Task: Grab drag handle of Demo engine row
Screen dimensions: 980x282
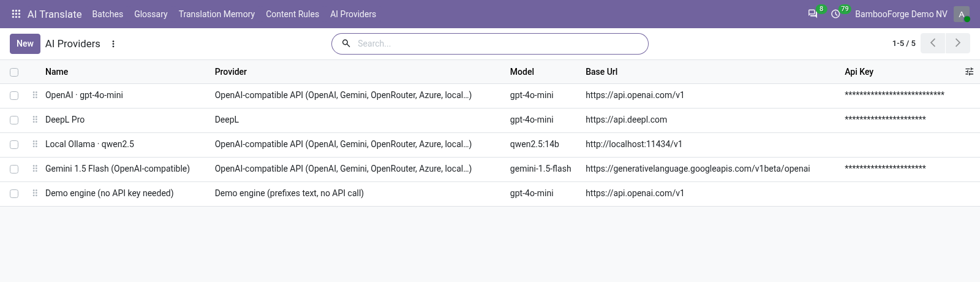Action: tap(35, 193)
